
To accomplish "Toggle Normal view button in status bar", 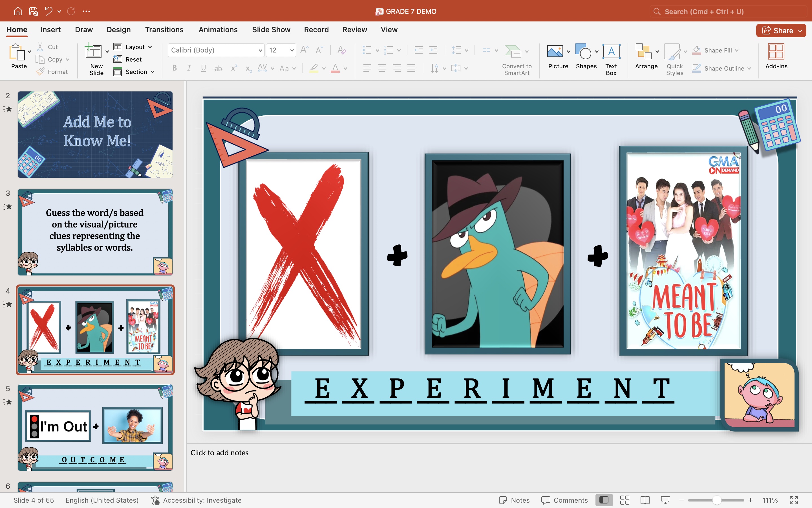I will [604, 500].
